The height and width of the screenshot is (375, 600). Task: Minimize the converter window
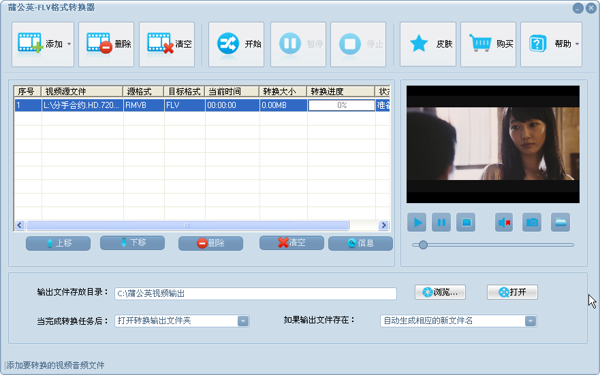click(x=578, y=8)
